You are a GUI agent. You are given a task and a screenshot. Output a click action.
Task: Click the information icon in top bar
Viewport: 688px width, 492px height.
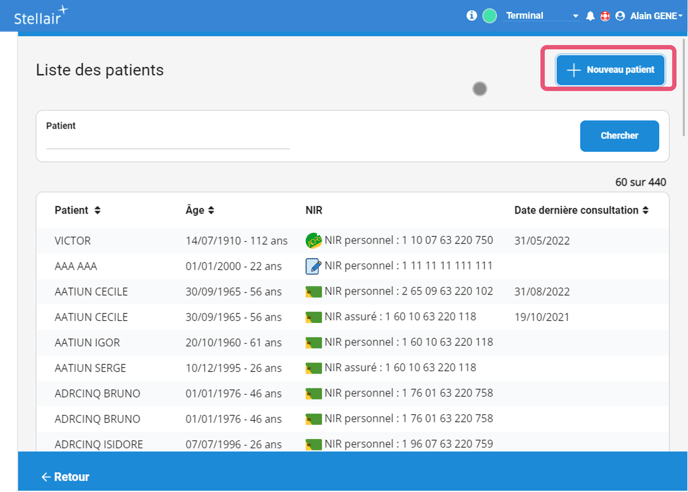(472, 16)
